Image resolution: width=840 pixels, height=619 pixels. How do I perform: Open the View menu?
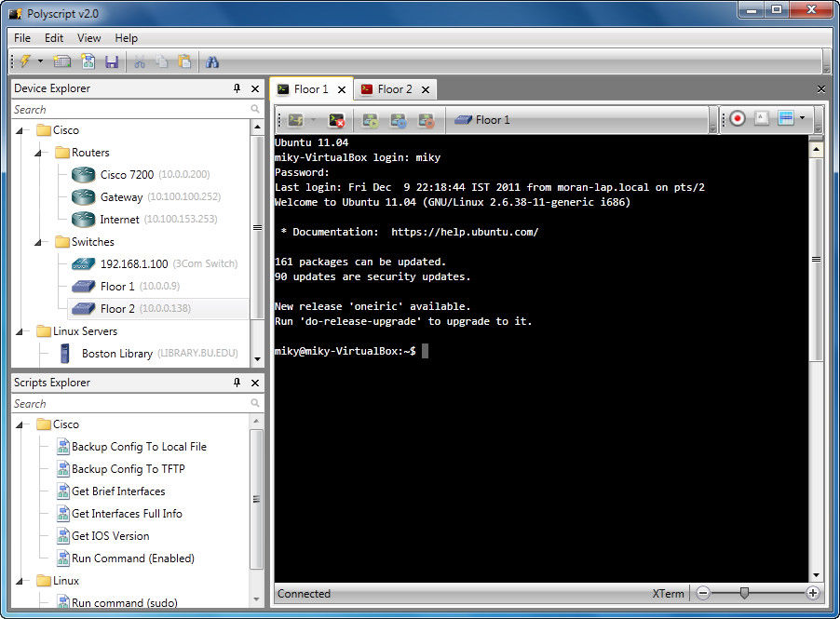coord(89,38)
